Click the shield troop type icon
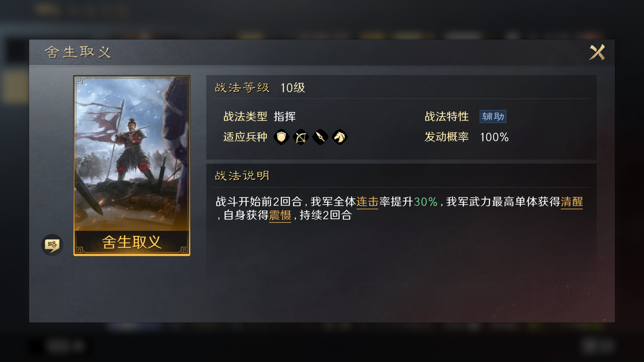 [x=281, y=137]
